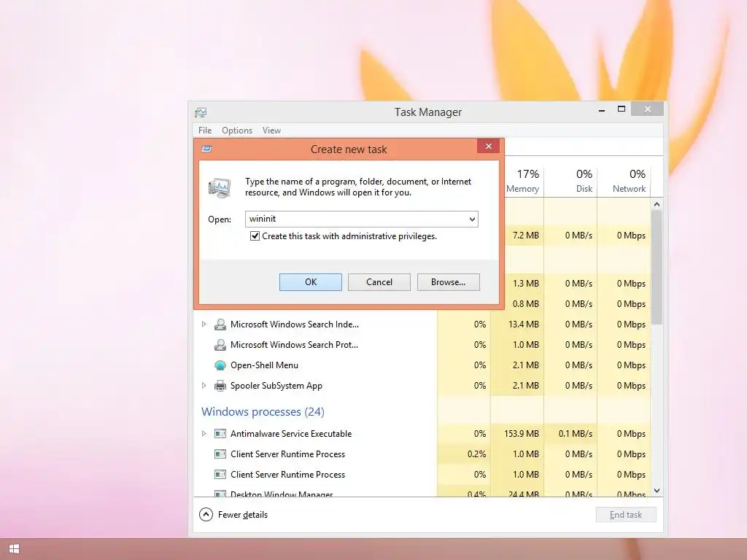Click scroll down arrow of process list
The width and height of the screenshot is (747, 560).
click(657, 491)
